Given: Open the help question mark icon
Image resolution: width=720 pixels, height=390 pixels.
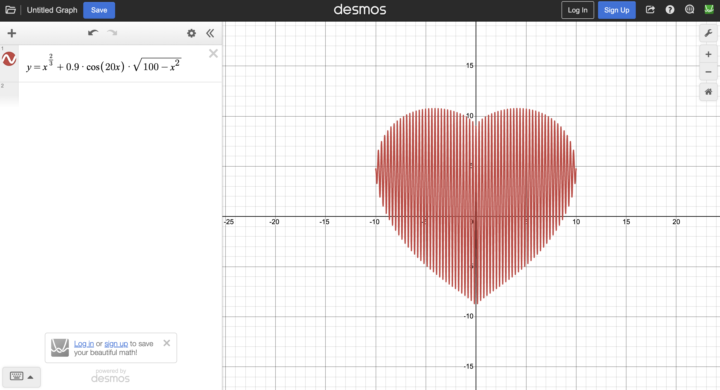Looking at the screenshot, I should point(669,10).
